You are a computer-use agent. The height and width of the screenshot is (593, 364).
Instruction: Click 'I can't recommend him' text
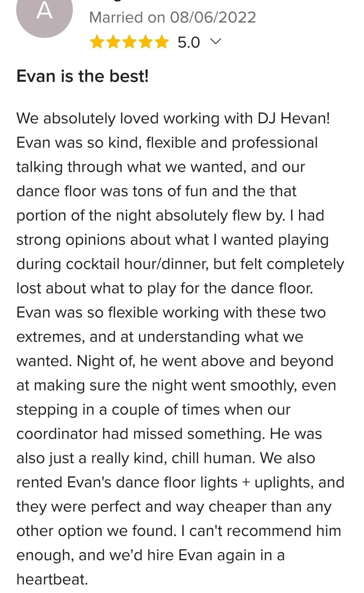(261, 531)
